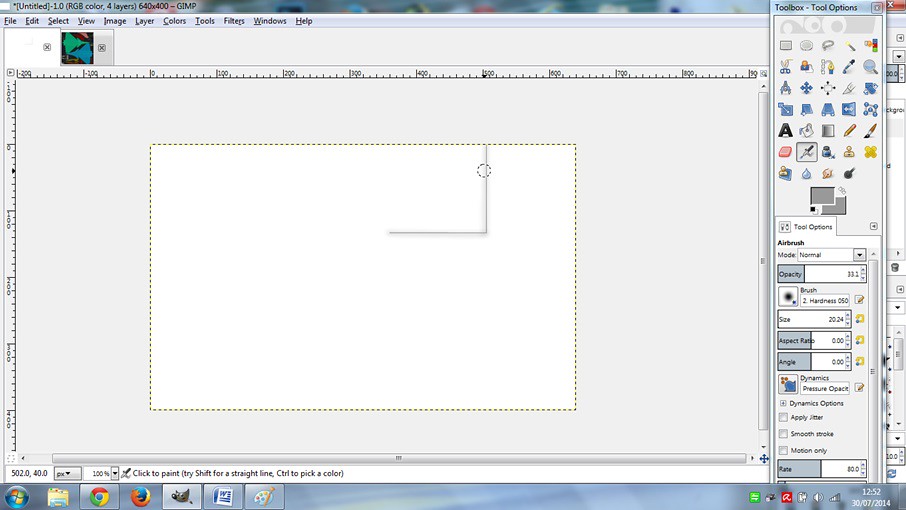Reset brush Size to default
The image size is (906, 510).
tap(860, 319)
